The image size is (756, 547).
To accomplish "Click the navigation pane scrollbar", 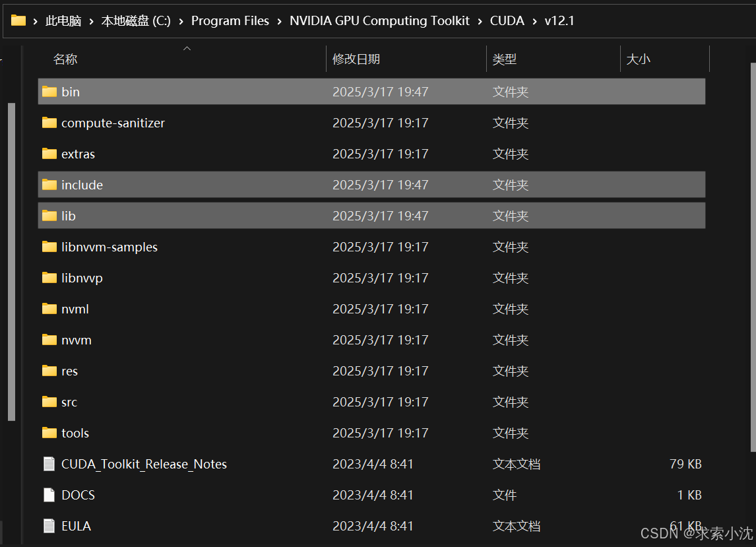I will [x=12, y=262].
